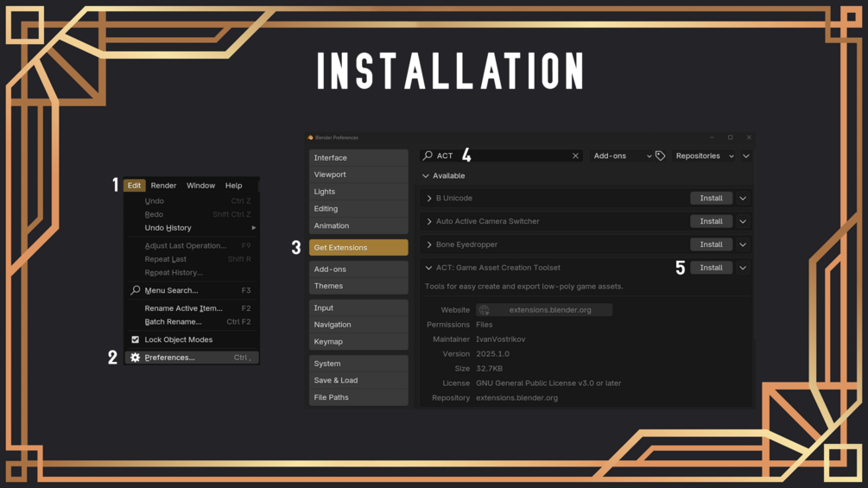Select the Viewport preferences tab
The width and height of the screenshot is (868, 488).
pos(358,174)
